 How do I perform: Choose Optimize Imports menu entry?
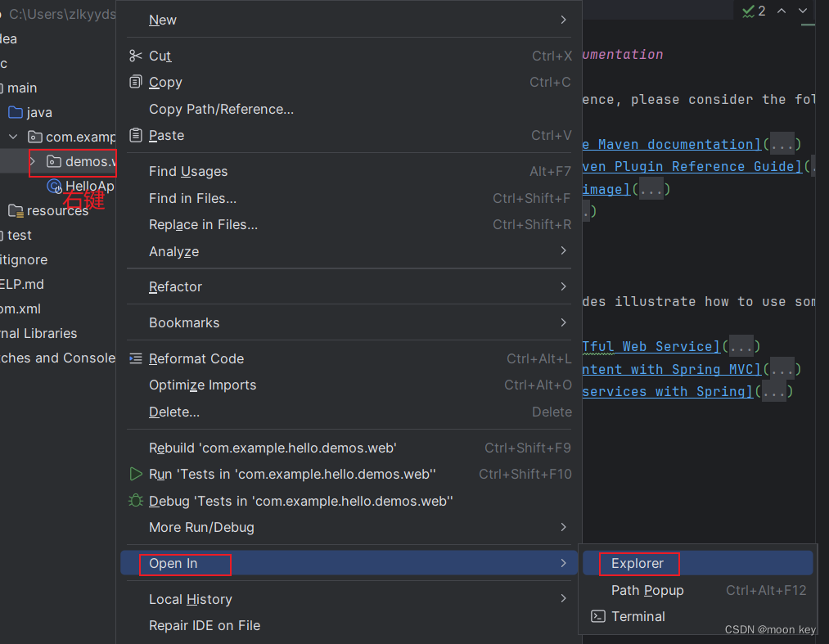pos(349,385)
